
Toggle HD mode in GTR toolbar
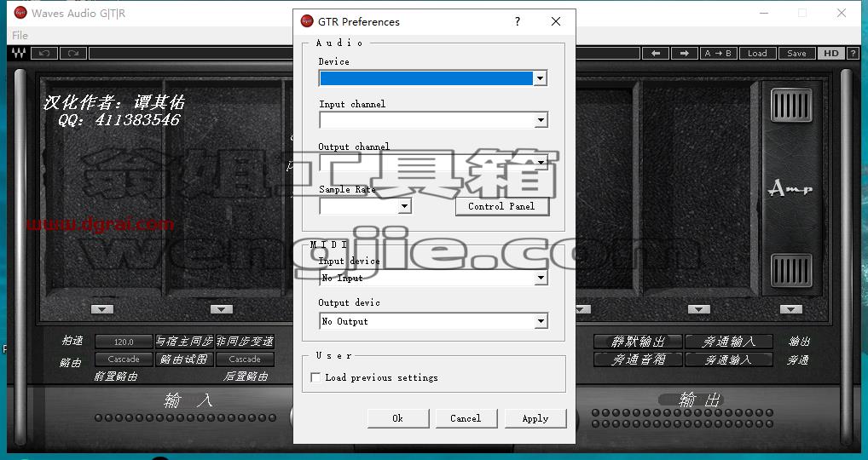pos(831,53)
